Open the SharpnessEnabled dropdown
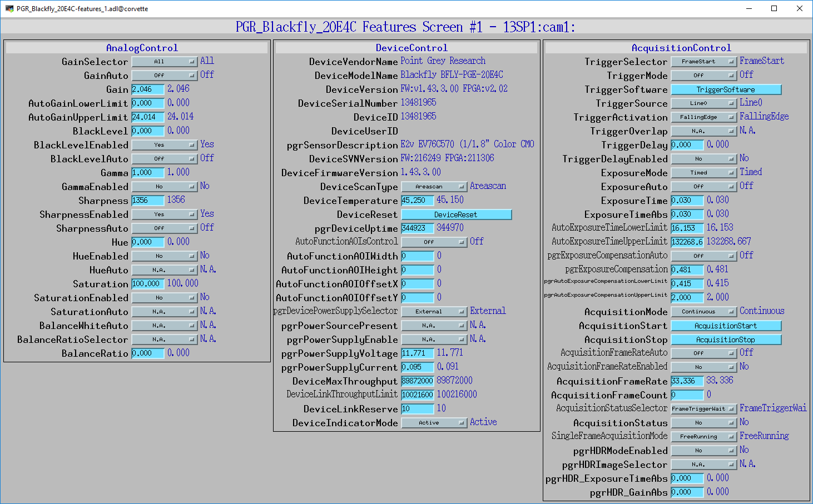 click(165, 214)
